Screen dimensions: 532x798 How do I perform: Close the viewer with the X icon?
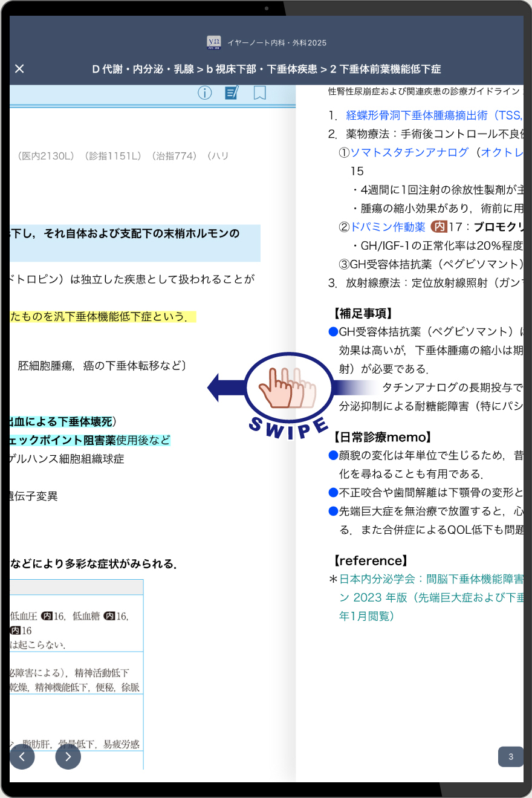(x=19, y=68)
